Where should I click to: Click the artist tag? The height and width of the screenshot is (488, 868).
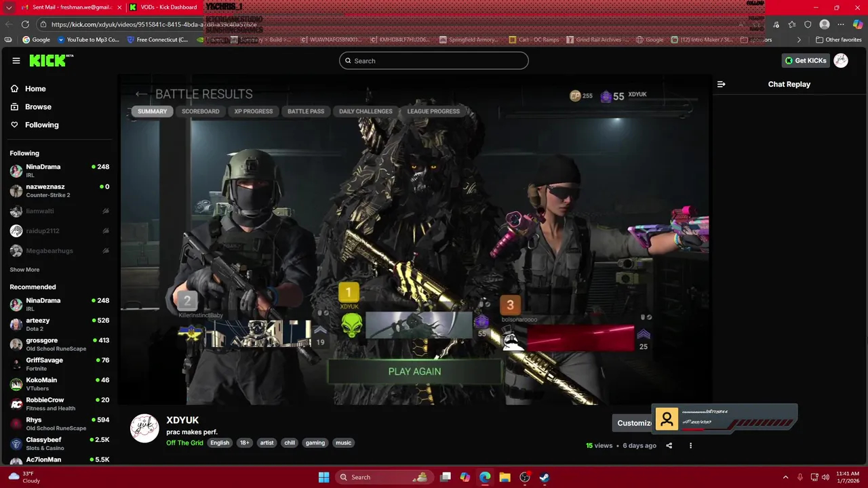click(267, 443)
